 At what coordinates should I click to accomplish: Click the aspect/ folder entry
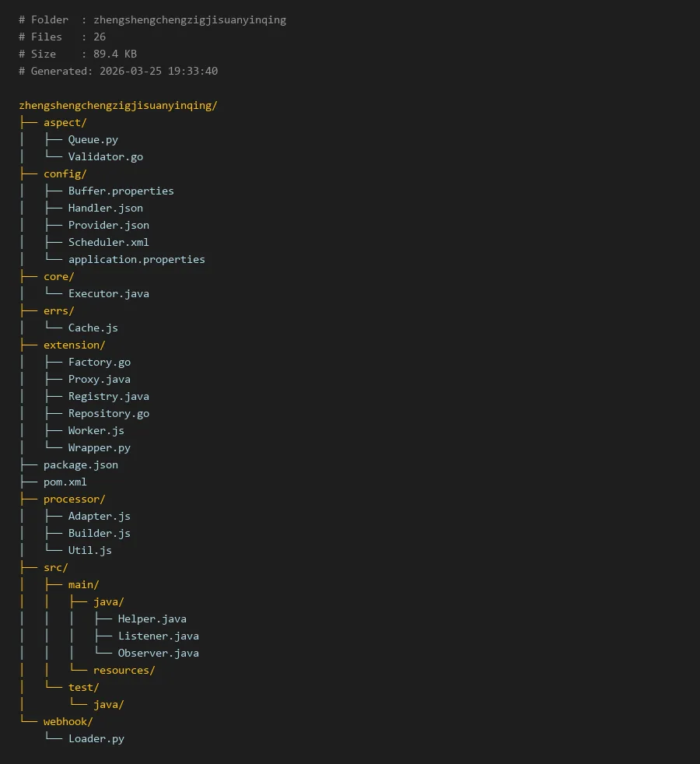pos(65,122)
